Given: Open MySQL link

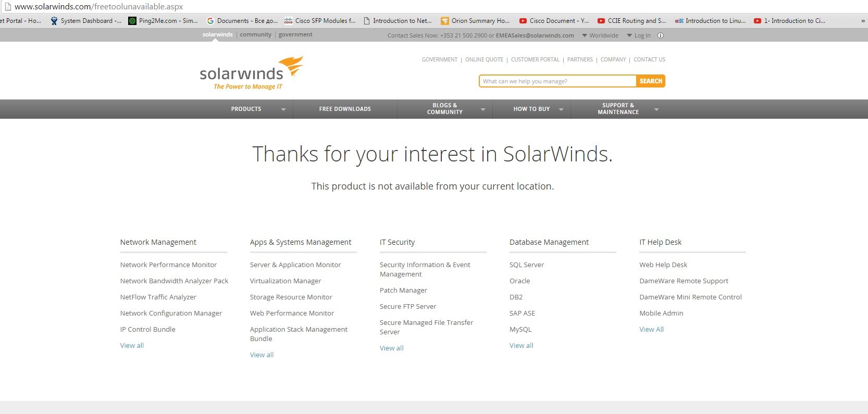Looking at the screenshot, I should click(x=520, y=329).
